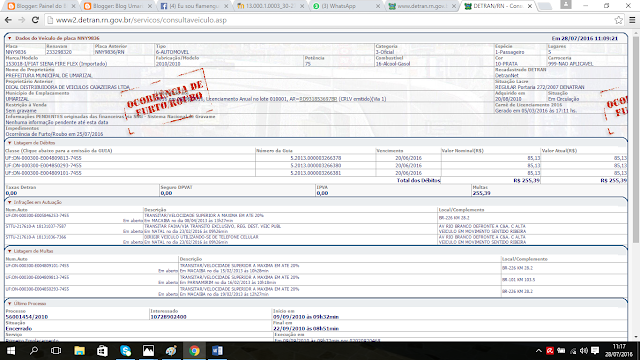The width and height of the screenshot is (640, 360).
Task: Open a new browser tab
Action: [544, 6]
